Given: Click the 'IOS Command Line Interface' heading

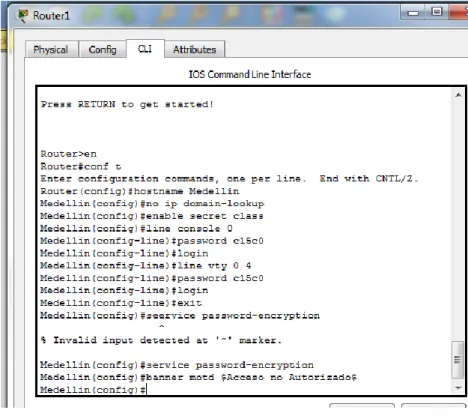Looking at the screenshot, I should pos(250,74).
